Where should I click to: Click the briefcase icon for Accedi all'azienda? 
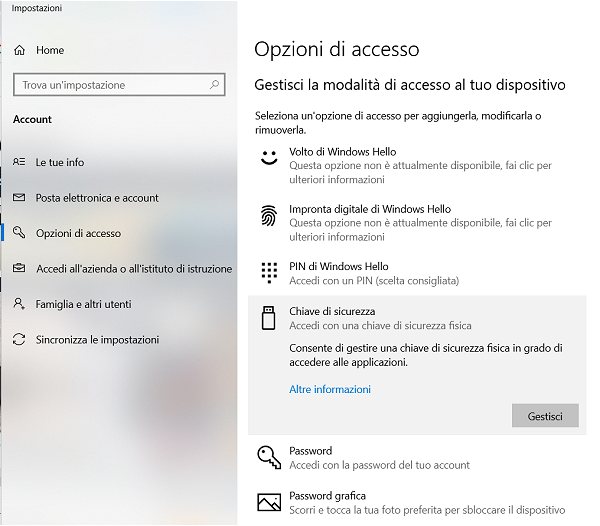20,269
